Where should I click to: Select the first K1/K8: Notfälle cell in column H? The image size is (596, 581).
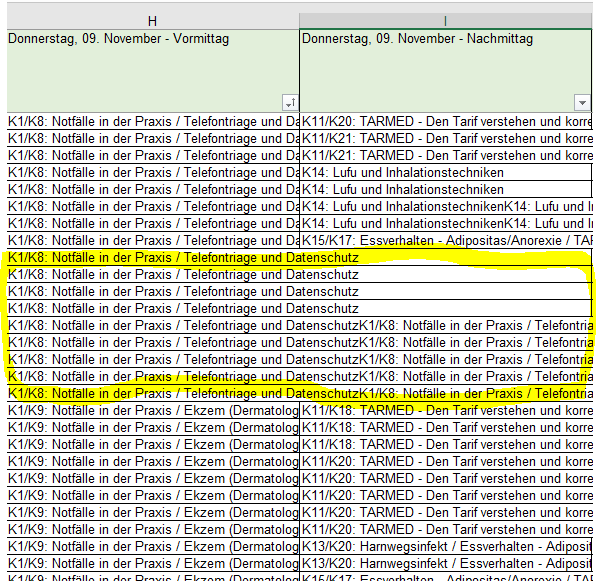click(153, 122)
